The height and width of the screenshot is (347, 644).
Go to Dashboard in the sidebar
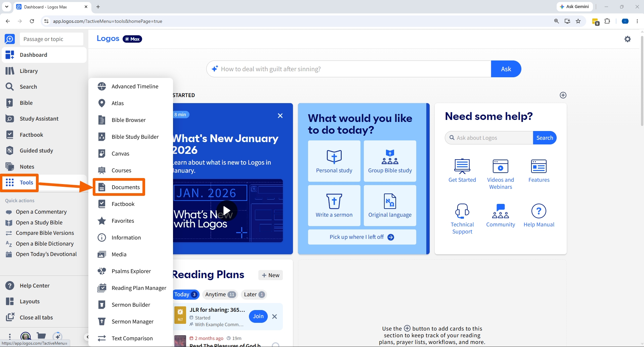point(44,55)
